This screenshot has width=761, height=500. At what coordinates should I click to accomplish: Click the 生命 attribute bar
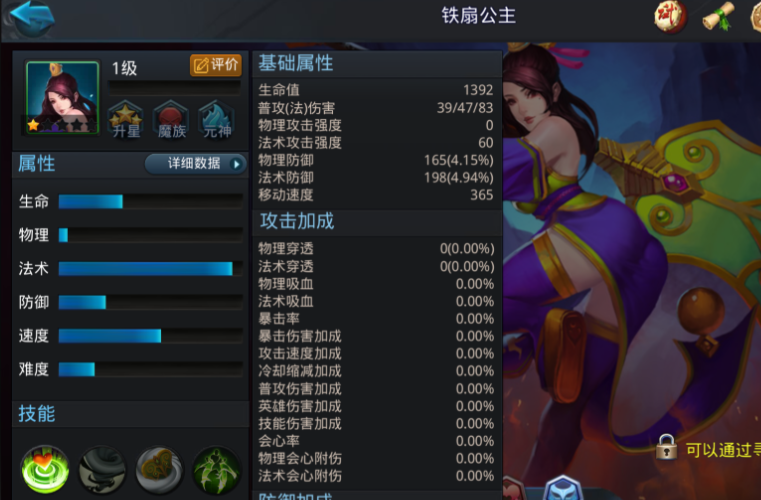click(x=150, y=201)
